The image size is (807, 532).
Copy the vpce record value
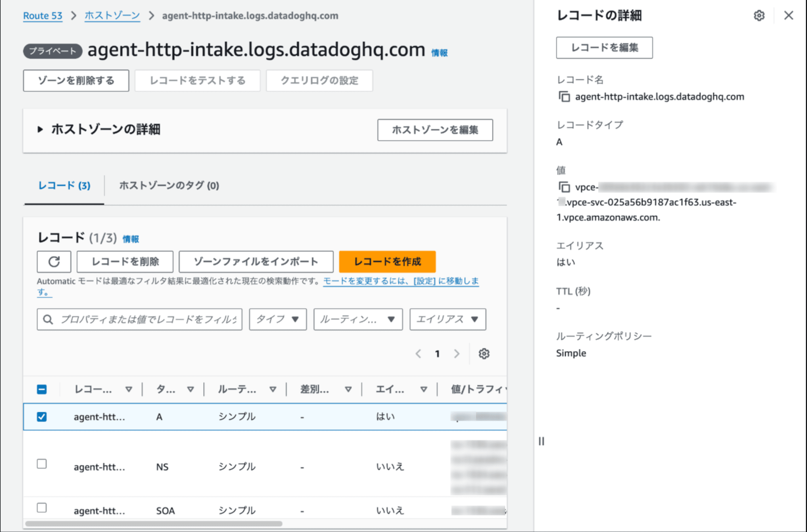tap(564, 187)
